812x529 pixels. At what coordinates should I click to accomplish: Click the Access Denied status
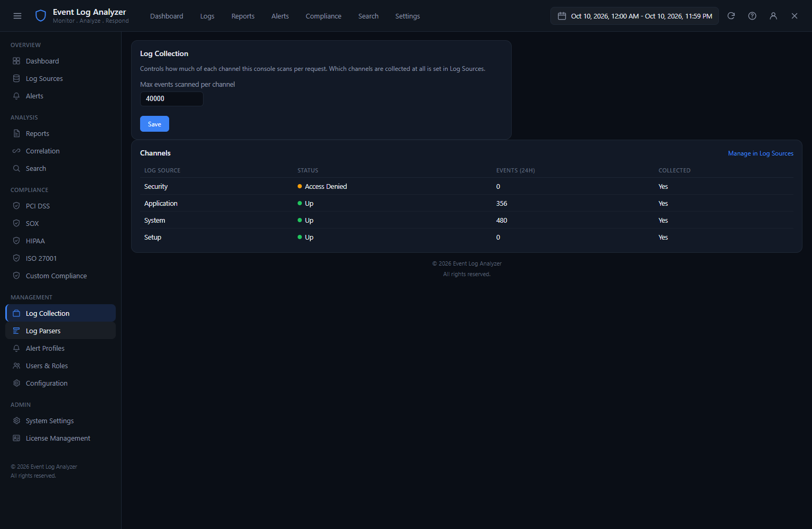[322, 186]
